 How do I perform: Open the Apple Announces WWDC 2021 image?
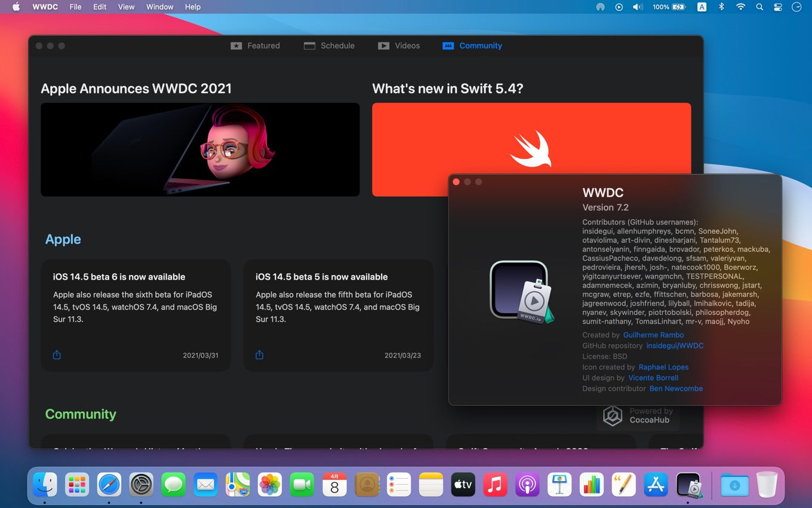(x=200, y=149)
